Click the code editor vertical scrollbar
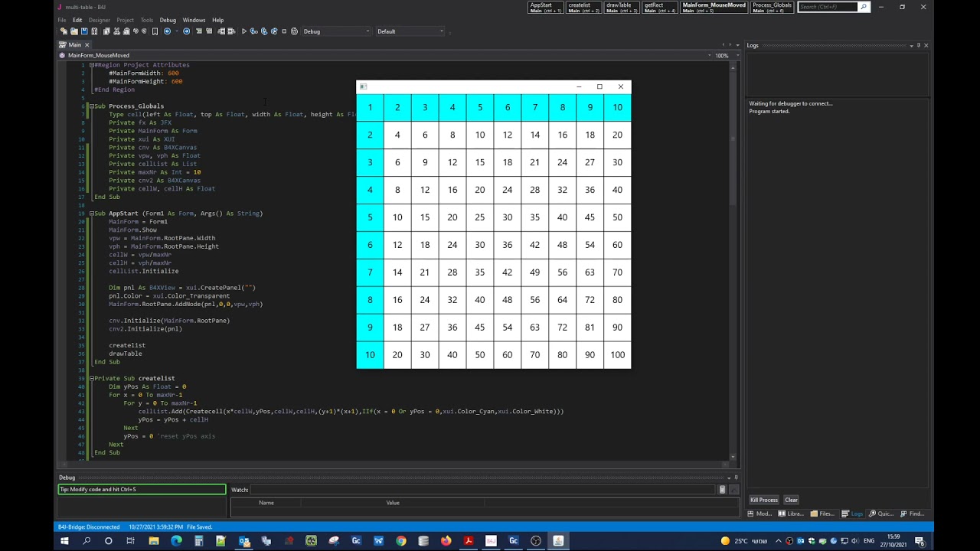 click(x=733, y=260)
